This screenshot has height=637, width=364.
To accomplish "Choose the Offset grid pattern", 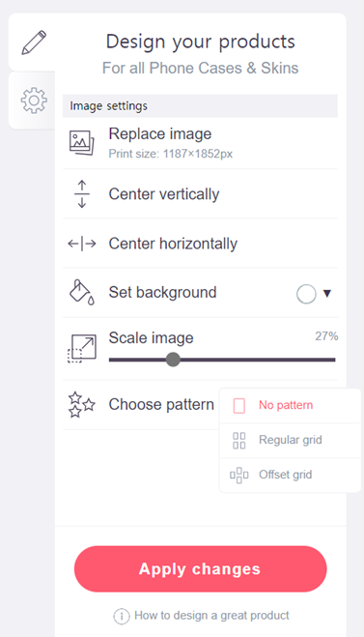I will pos(290,475).
